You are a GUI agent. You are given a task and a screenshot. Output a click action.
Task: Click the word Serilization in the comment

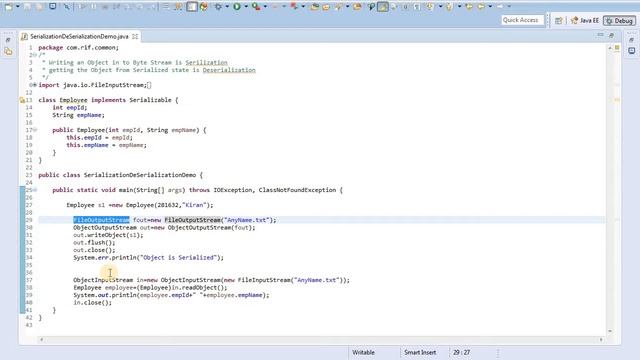206,62
